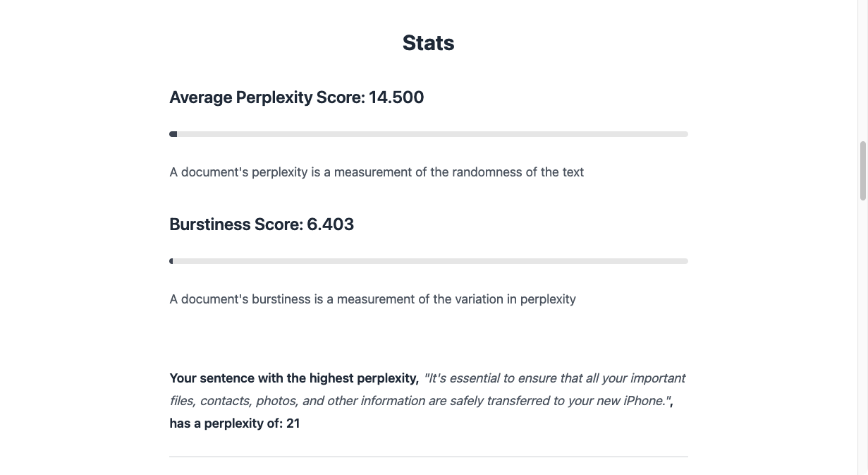Select the burstiness variation description text

pyautogui.click(x=372, y=299)
